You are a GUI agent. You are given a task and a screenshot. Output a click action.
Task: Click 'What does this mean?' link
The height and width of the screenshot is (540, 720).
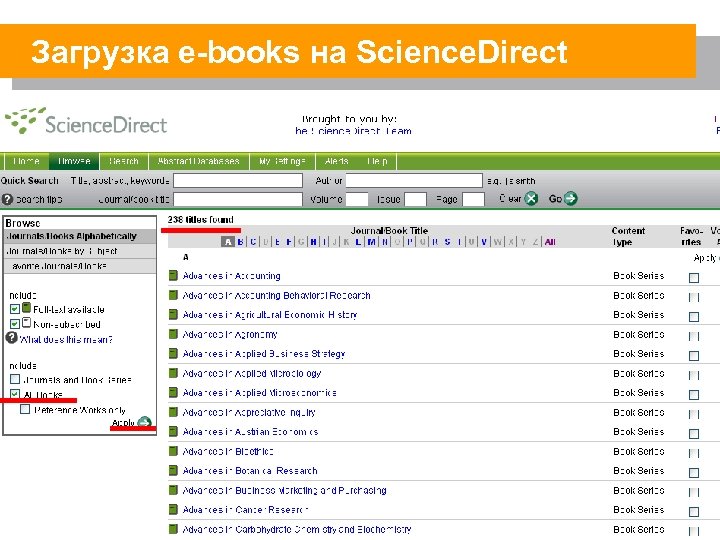(x=66, y=339)
